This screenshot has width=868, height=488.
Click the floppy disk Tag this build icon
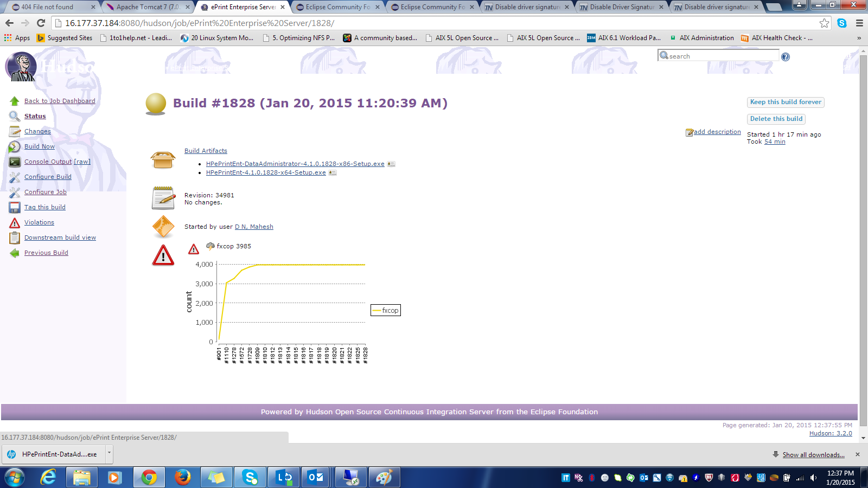click(x=15, y=207)
